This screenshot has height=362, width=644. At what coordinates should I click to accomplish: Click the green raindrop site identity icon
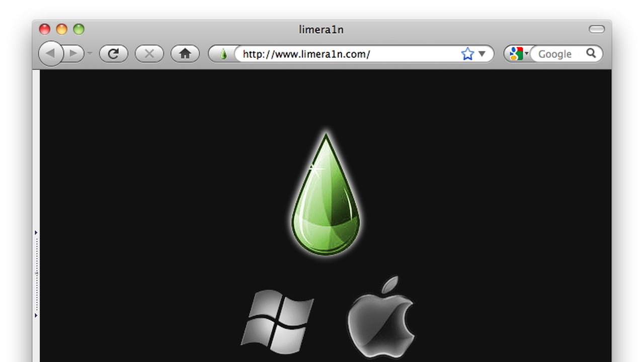(x=223, y=54)
